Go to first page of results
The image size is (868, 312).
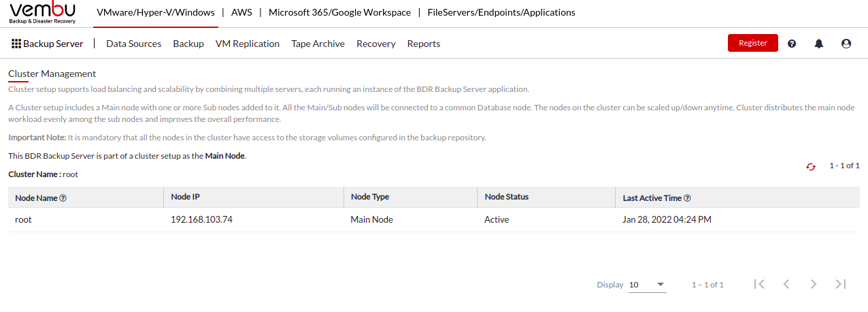pyautogui.click(x=760, y=284)
